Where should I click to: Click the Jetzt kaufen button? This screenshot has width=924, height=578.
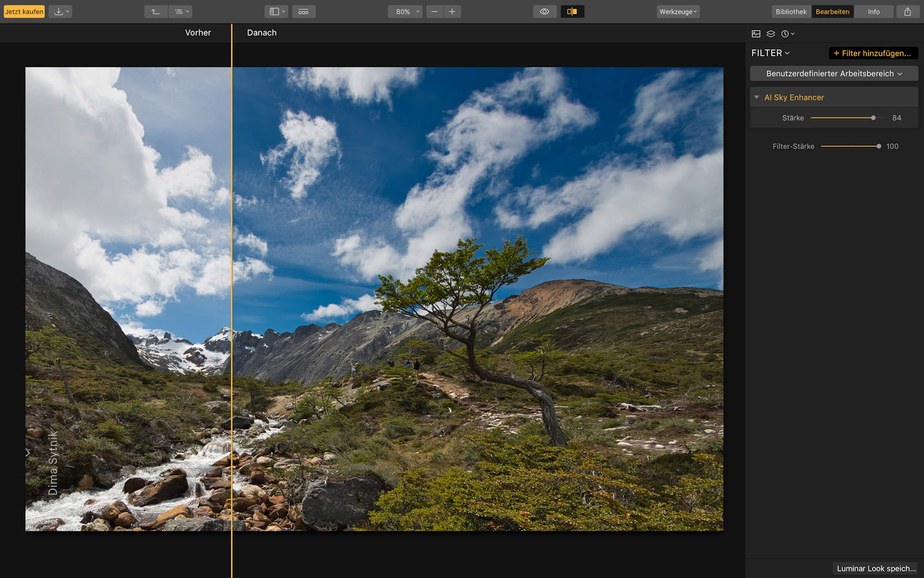tap(24, 12)
